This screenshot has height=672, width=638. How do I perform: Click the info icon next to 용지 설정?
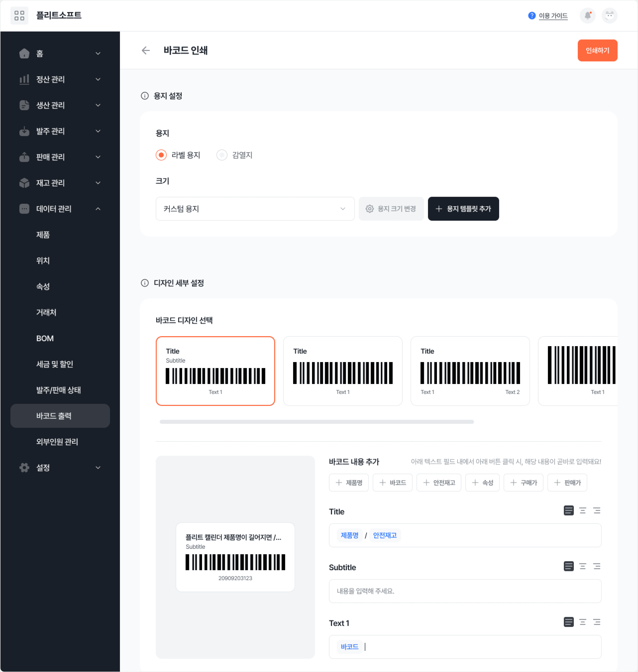point(144,96)
